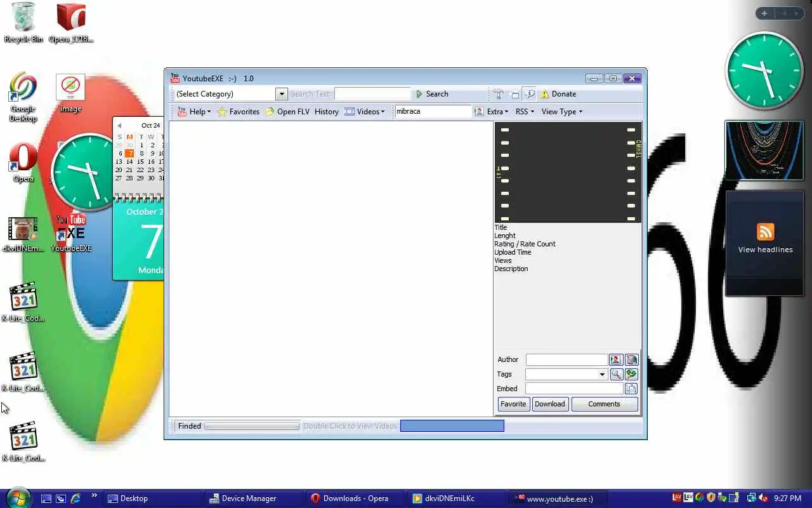Click the author videos icon beside Author field
This screenshot has height=508, width=812.
pyautogui.click(x=615, y=360)
